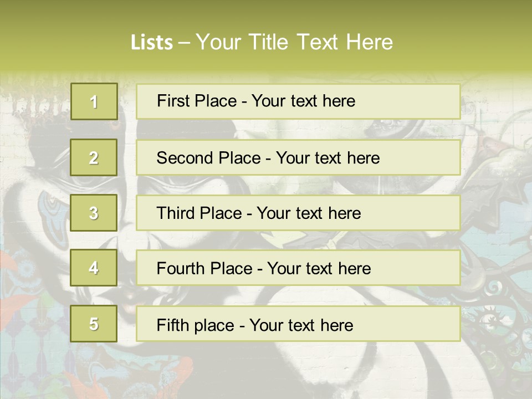
Task: Click the number 3 square
Action: [94, 213]
